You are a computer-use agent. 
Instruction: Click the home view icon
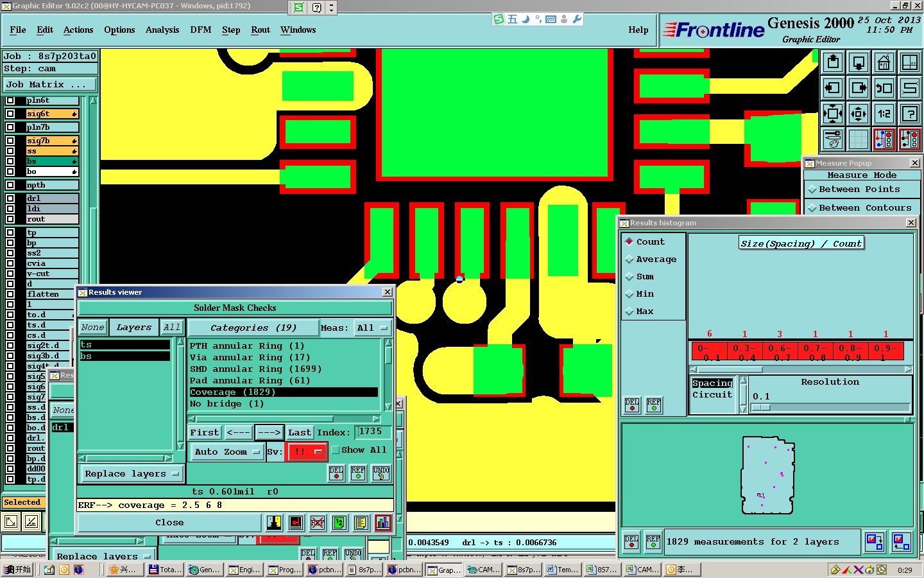coord(884,62)
